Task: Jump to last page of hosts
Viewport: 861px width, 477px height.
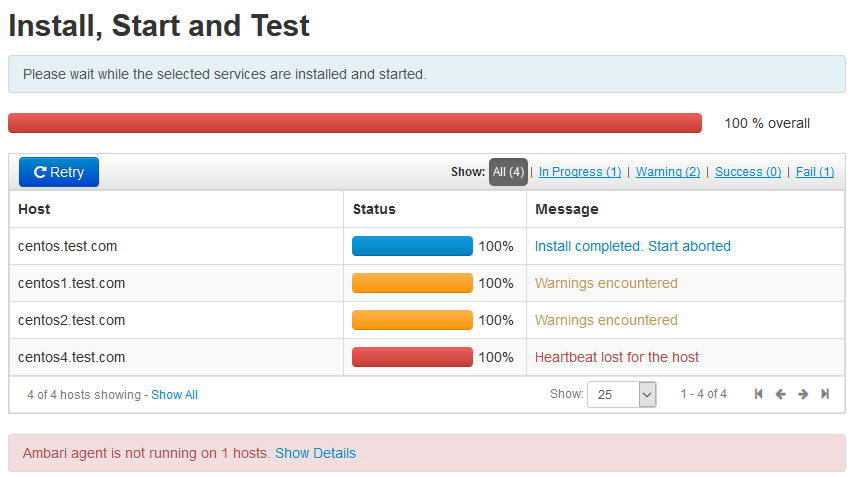Action: pyautogui.click(x=825, y=394)
